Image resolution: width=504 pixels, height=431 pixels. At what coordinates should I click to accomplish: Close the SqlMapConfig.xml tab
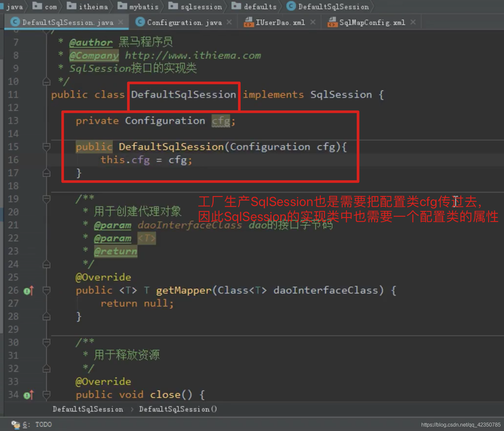point(413,22)
